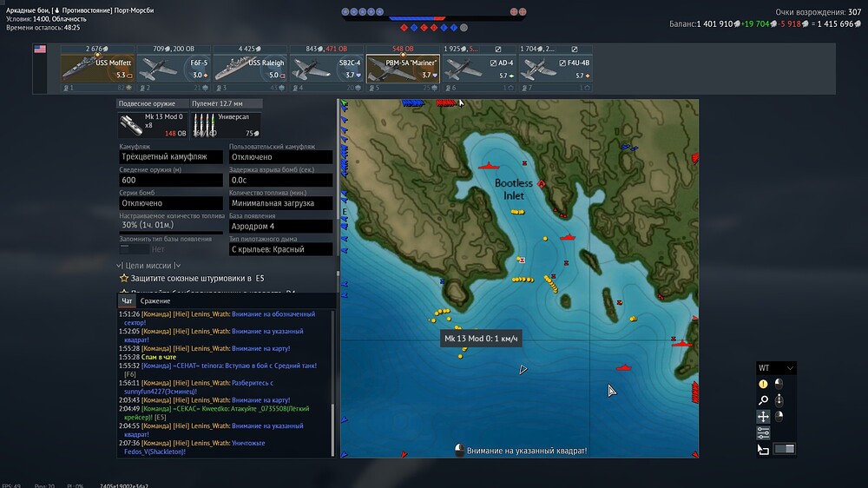The image size is (868, 488).
Task: Open the Тип пилотажного дыма dropdown
Action: coord(280,249)
